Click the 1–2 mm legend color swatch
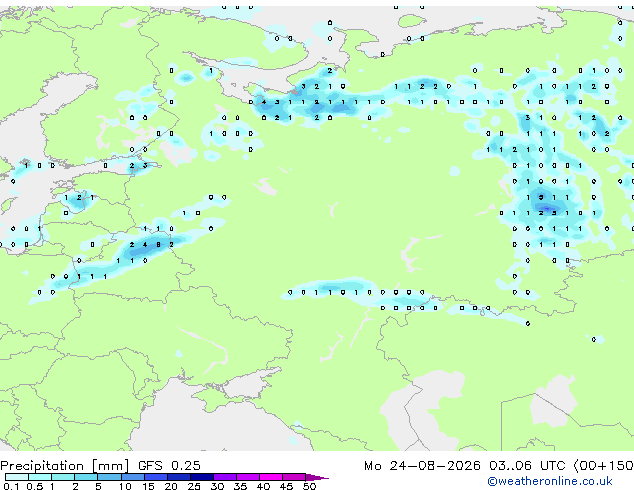 click(63, 477)
